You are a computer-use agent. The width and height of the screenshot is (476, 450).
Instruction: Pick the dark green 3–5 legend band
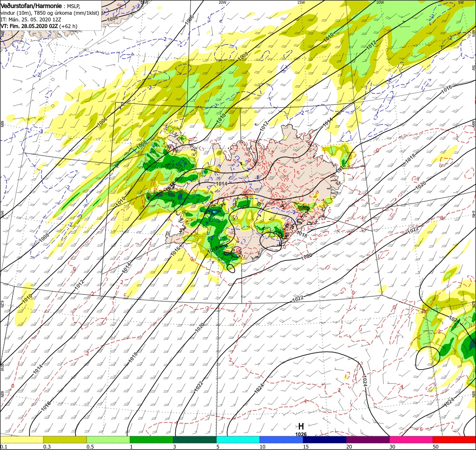click(x=195, y=440)
